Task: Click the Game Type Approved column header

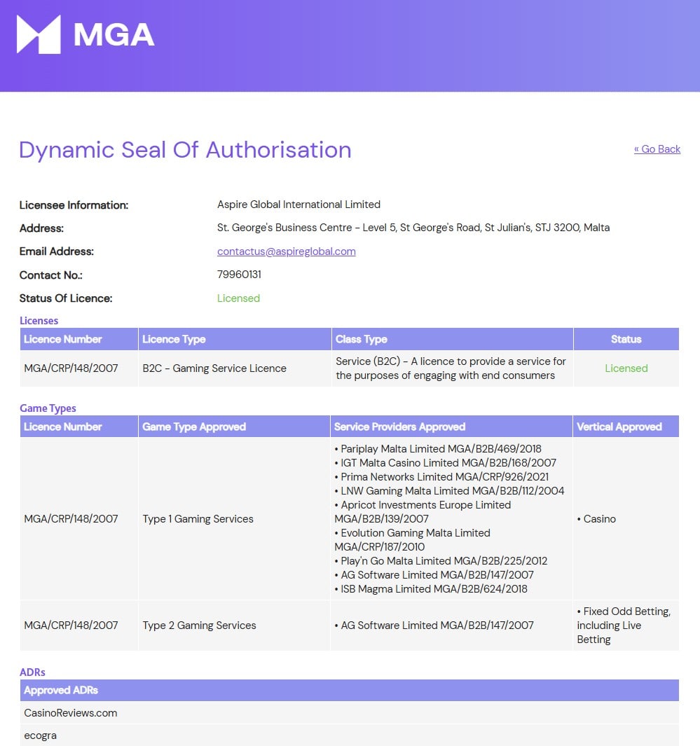Action: 194,427
